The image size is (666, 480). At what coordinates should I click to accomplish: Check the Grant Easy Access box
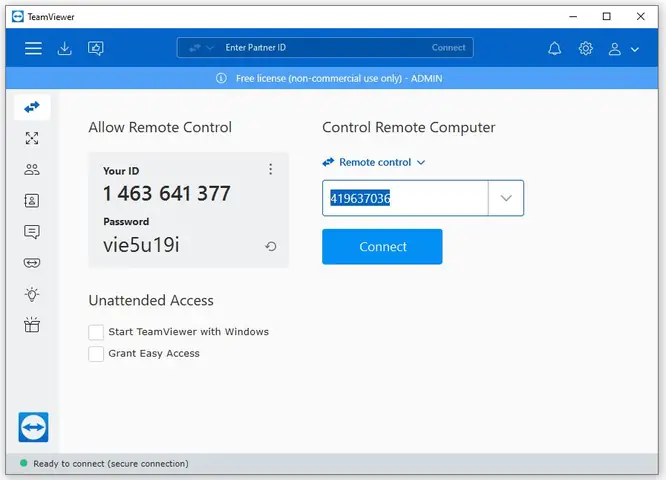click(96, 354)
